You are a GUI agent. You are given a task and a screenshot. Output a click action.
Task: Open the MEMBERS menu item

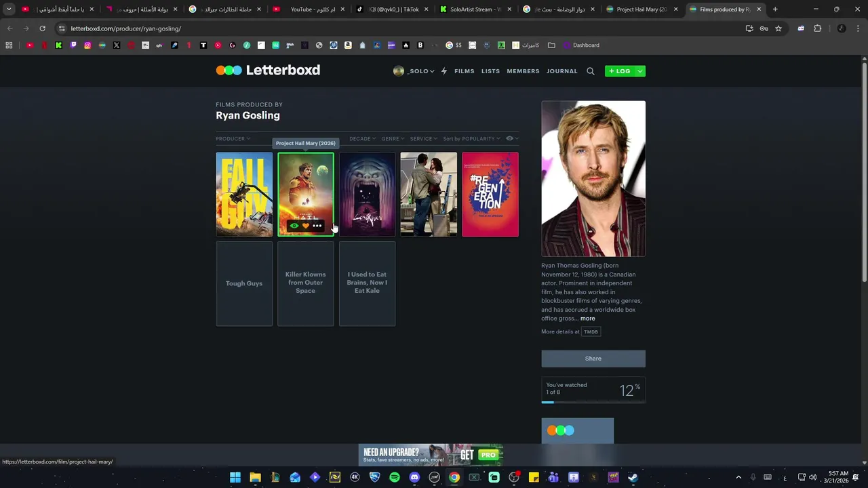click(523, 71)
